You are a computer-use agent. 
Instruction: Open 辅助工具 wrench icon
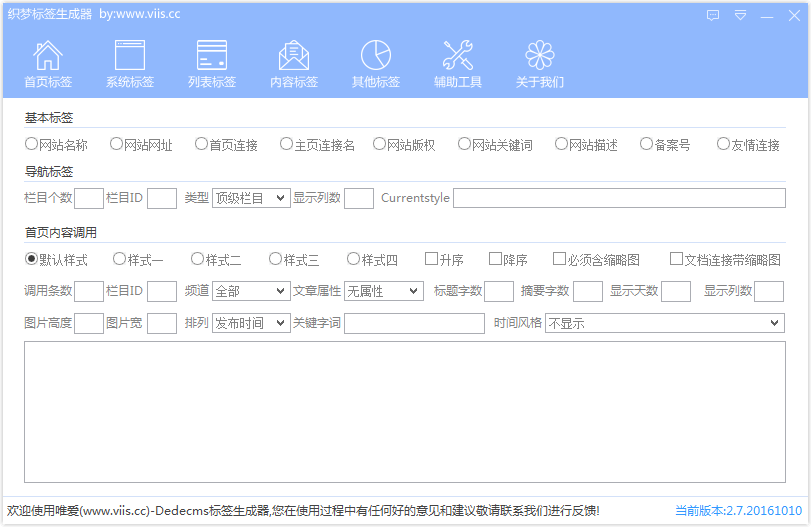[x=458, y=56]
